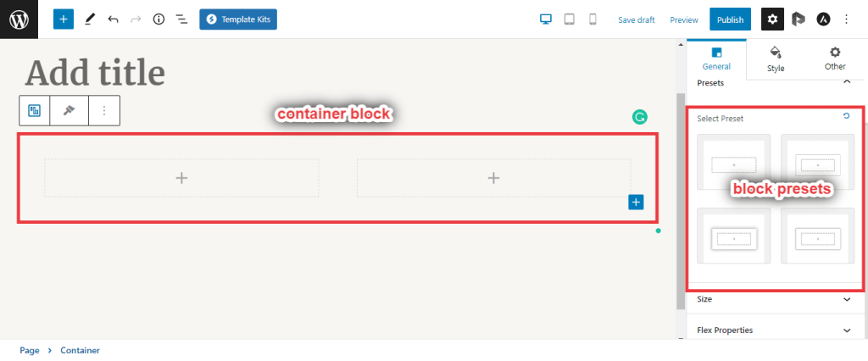Viewport: 868px width, 361px height.
Task: Open the block inserter plus button
Action: click(x=64, y=19)
